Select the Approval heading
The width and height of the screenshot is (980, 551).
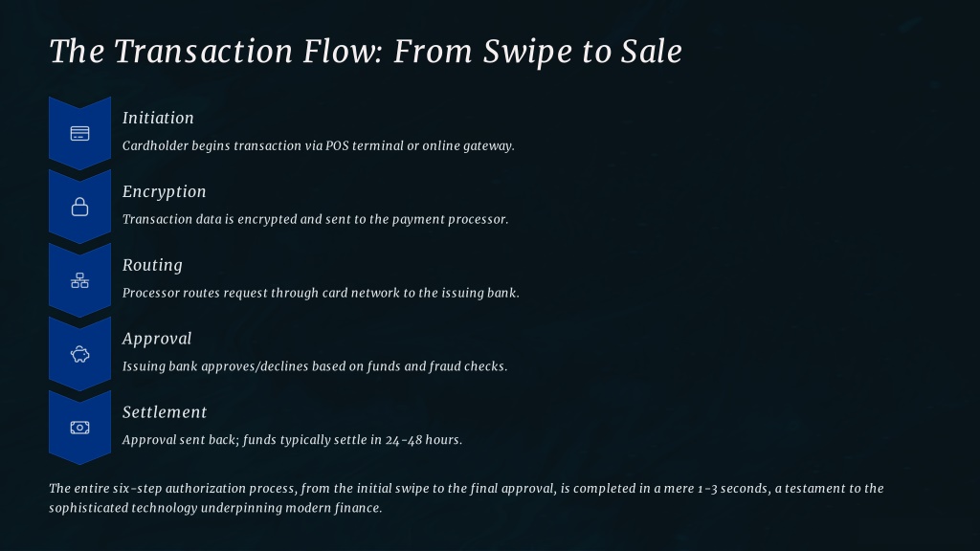tap(157, 339)
